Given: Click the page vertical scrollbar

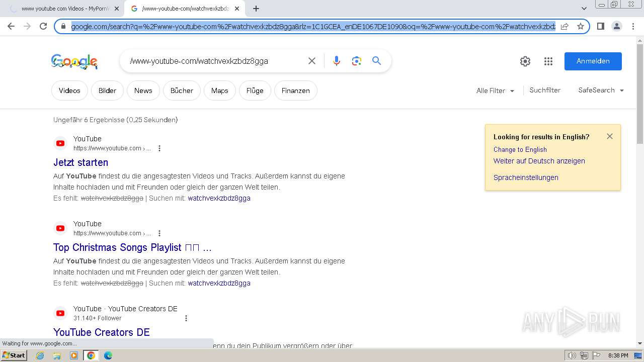Looking at the screenshot, I should tap(640, 93).
